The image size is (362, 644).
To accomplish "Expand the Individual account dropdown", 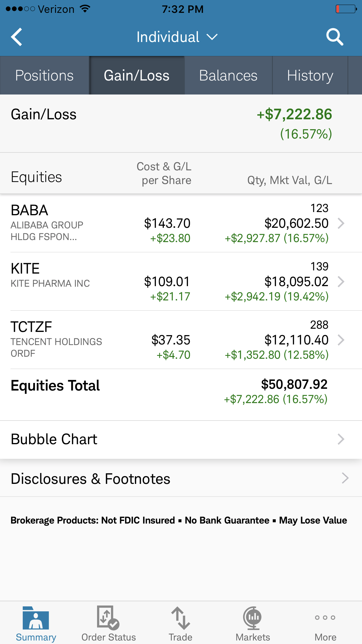I will tap(177, 37).
